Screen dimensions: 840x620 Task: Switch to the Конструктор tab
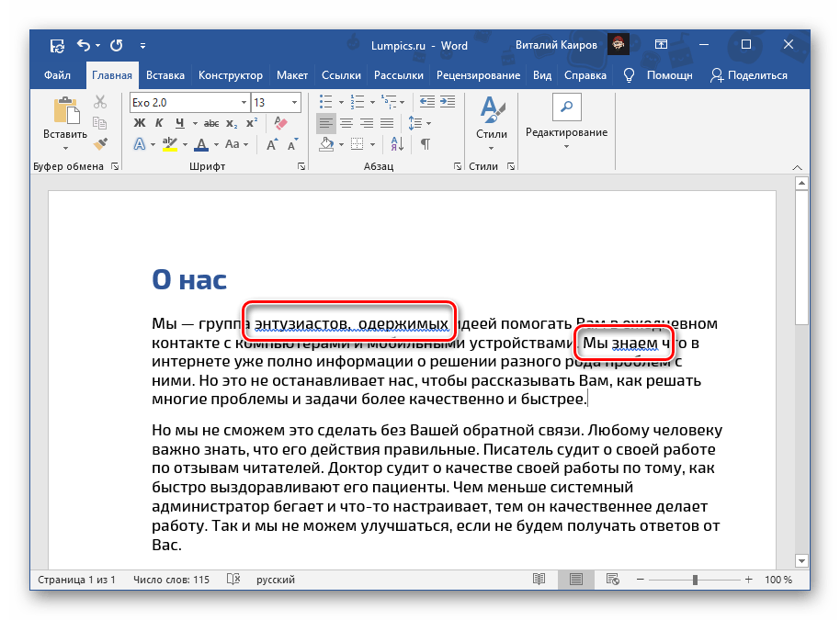[x=231, y=75]
